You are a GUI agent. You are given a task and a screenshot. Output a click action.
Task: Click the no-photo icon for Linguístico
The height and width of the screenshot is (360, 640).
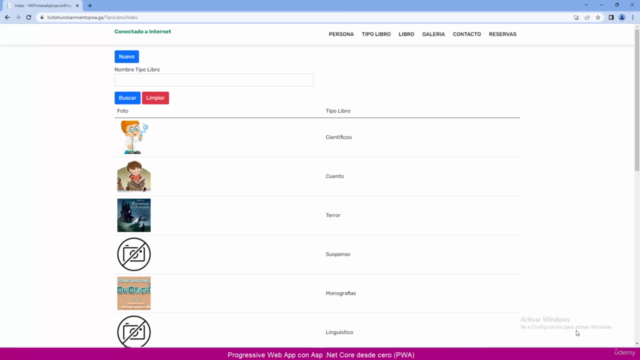[134, 331]
